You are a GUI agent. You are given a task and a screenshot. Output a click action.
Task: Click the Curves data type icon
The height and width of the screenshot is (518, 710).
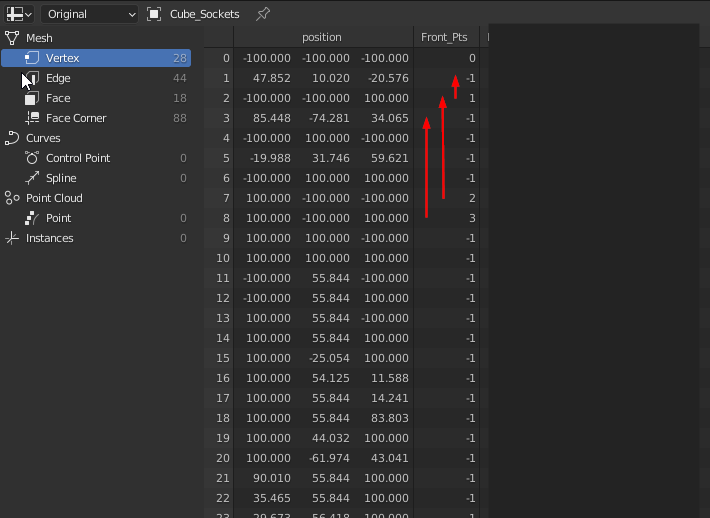point(12,138)
